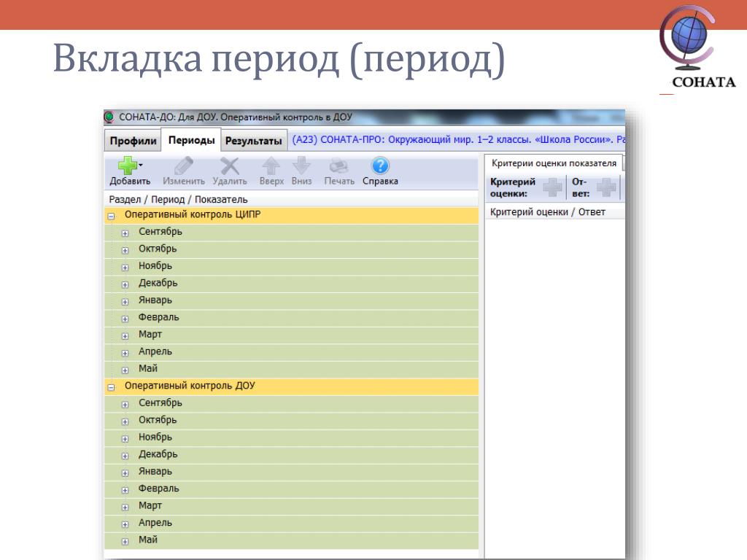Image resolution: width=747 pixels, height=560 pixels.
Task: Click the СОНАТА-ДО window title icon
Action: pyautogui.click(x=109, y=117)
